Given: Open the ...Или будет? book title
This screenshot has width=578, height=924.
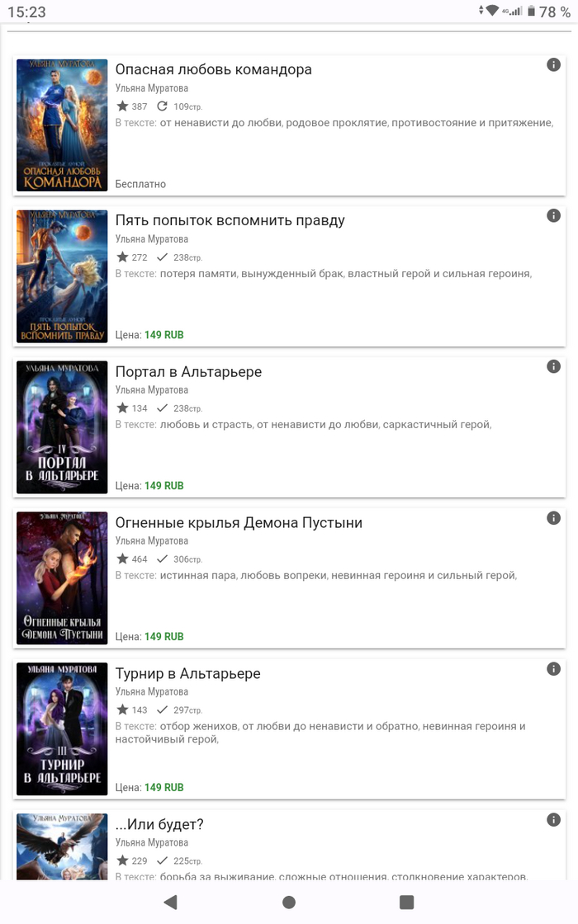Looking at the screenshot, I should click(x=159, y=824).
